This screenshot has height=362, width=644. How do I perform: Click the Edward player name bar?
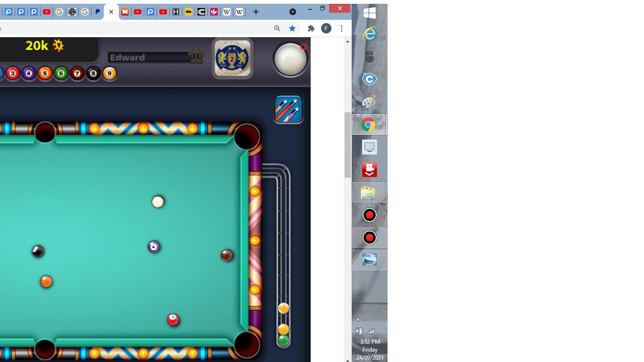coord(149,58)
